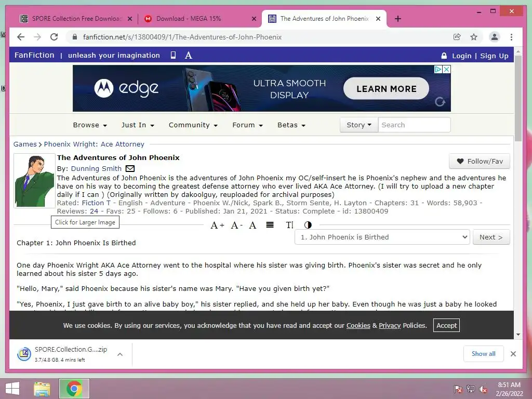Open the chapter selector dropdown
This screenshot has width=532, height=399.
coord(382,237)
